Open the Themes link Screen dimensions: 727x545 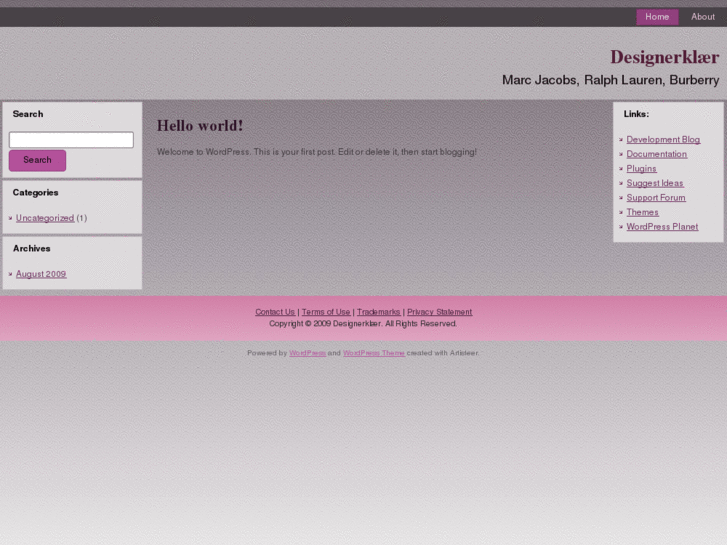(x=643, y=212)
